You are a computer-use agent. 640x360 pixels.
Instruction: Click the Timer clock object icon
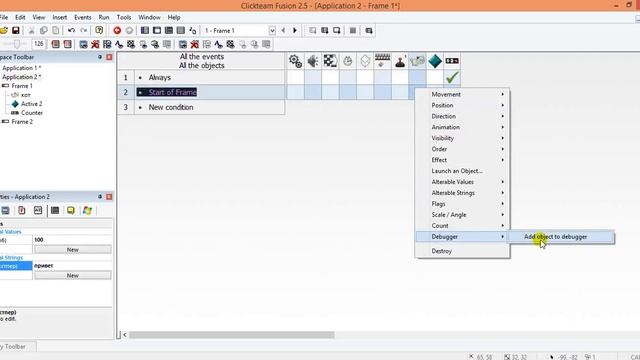[x=348, y=61]
